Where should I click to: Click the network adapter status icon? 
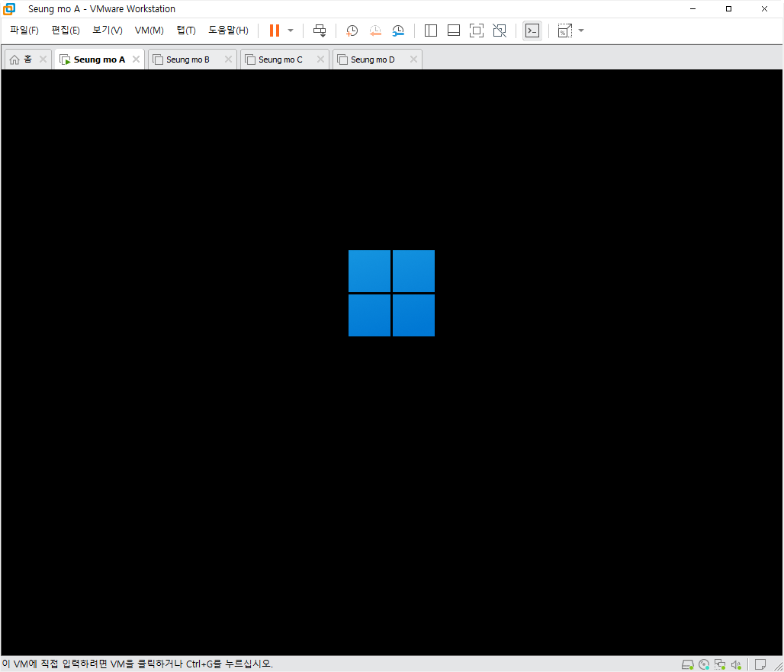click(x=720, y=664)
